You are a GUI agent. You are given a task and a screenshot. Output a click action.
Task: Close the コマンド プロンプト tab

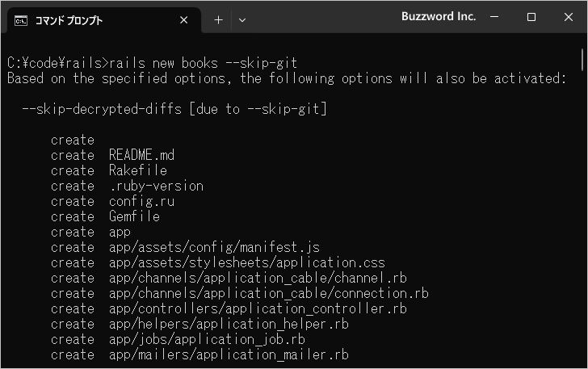(184, 20)
